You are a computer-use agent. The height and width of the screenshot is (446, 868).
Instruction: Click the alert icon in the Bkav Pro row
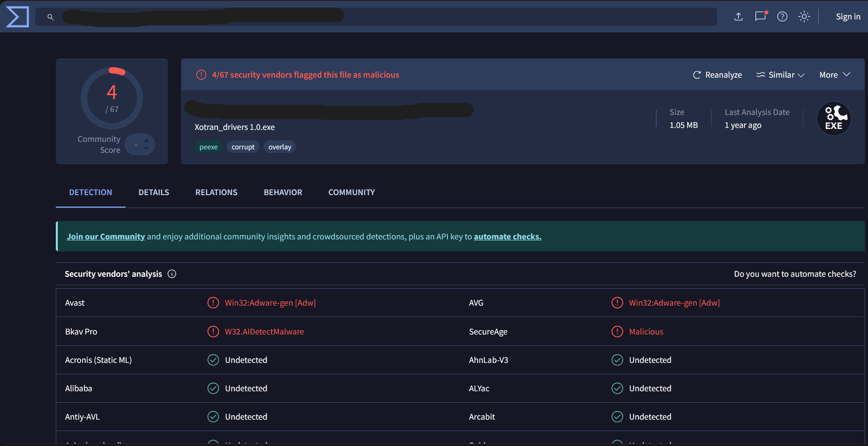point(213,332)
